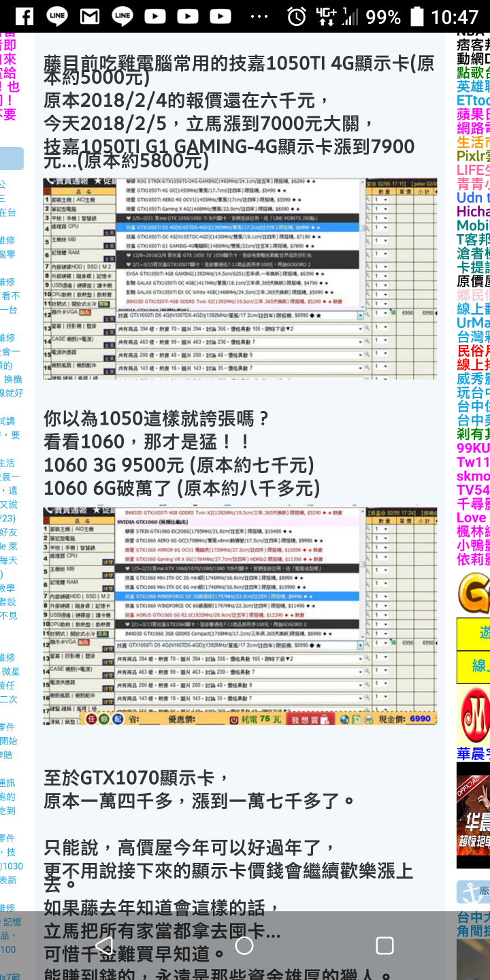Tap the 4G signal strength indicator

coord(336,16)
